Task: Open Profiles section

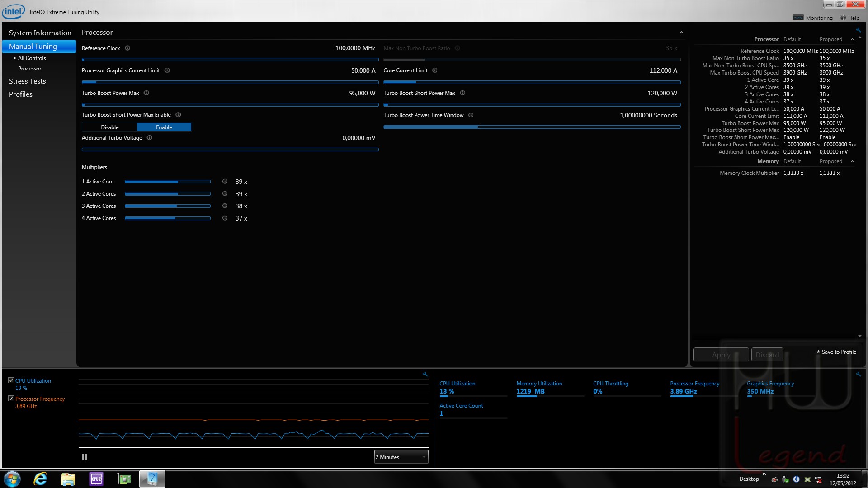Action: point(21,94)
